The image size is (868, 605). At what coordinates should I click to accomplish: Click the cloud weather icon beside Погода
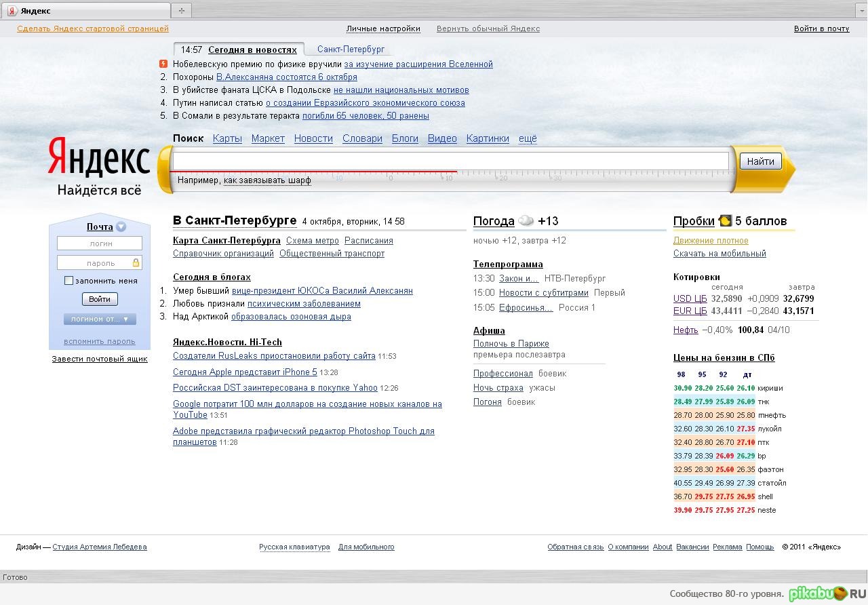point(526,220)
